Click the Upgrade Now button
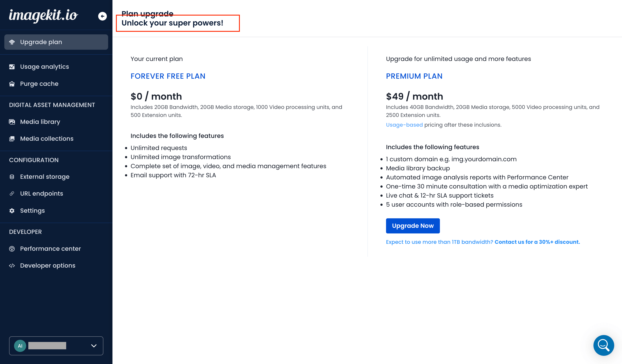 pos(413,226)
